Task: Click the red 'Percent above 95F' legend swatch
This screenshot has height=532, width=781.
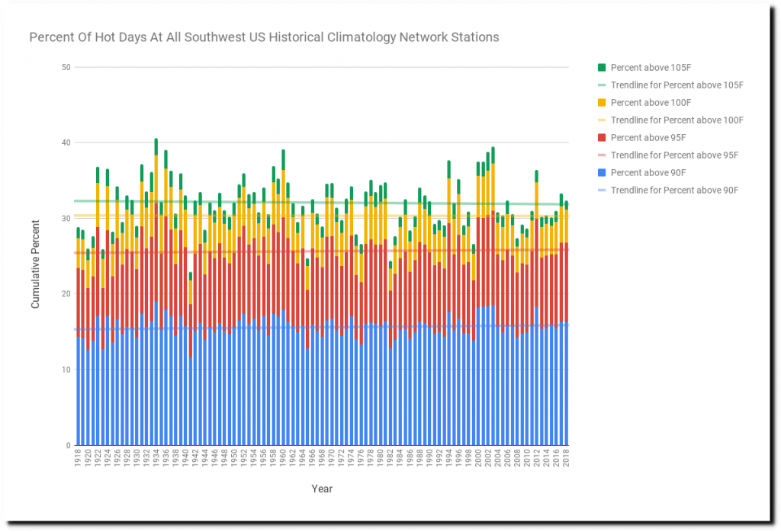Action: (x=602, y=137)
